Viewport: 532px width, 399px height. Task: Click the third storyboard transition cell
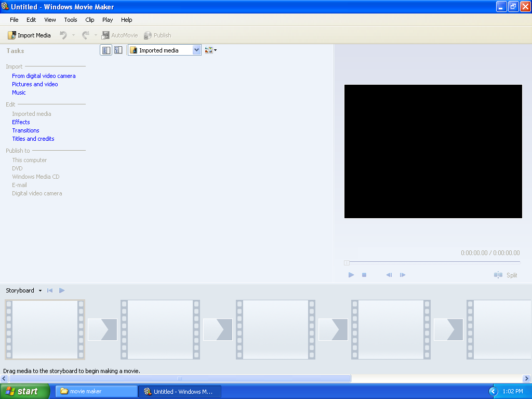(x=333, y=329)
